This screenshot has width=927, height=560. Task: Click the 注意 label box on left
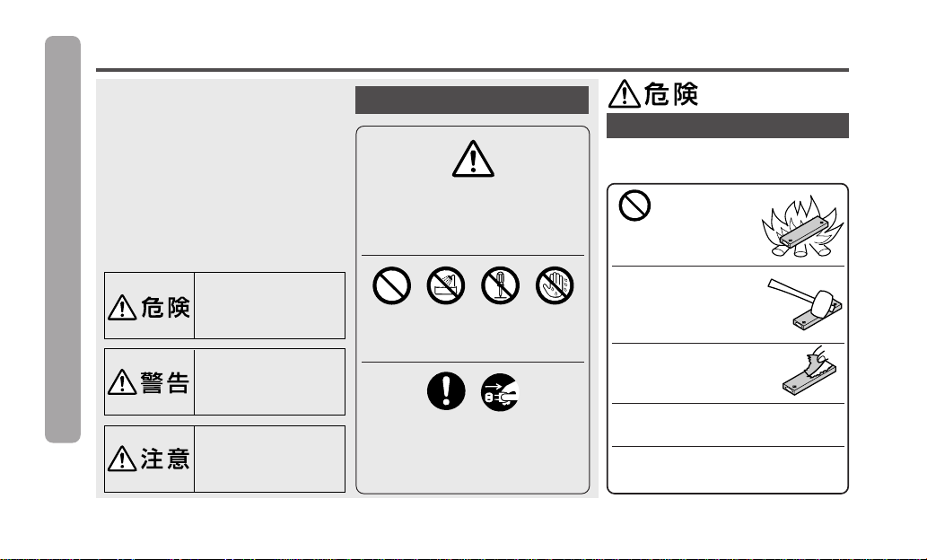(150, 459)
